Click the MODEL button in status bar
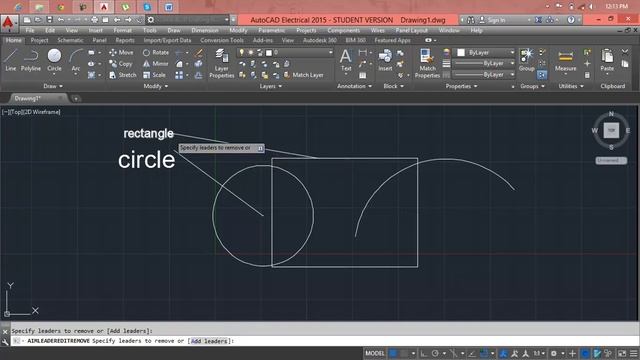 [x=375, y=353]
